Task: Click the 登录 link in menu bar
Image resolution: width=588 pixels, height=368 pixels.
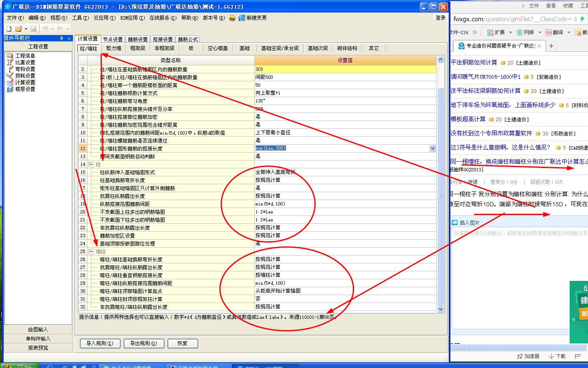Action: (441, 18)
